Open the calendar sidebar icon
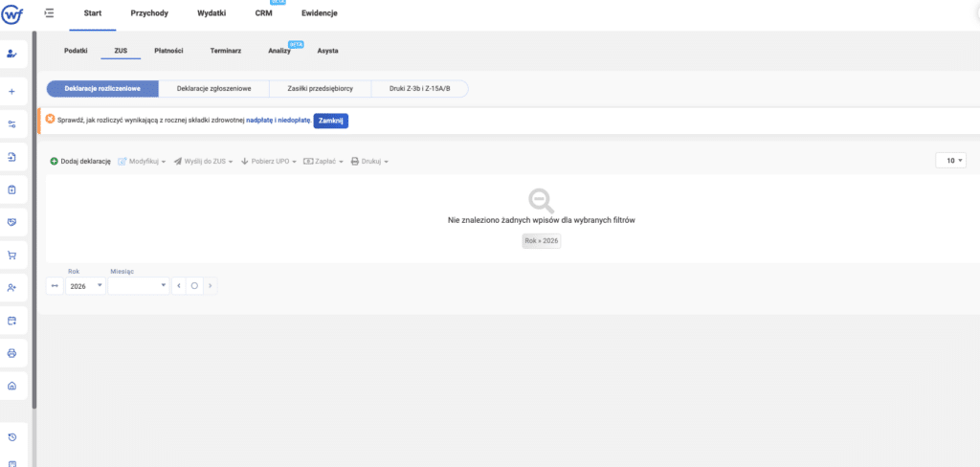The height and width of the screenshot is (467, 980). point(11,320)
